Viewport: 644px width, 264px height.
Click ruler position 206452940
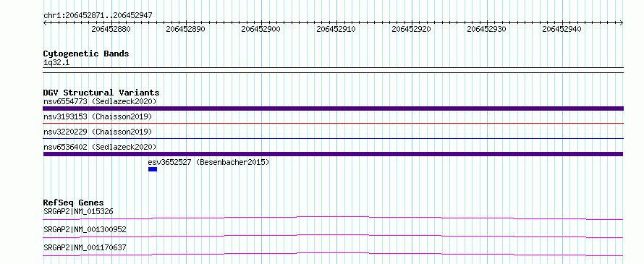(x=562, y=29)
